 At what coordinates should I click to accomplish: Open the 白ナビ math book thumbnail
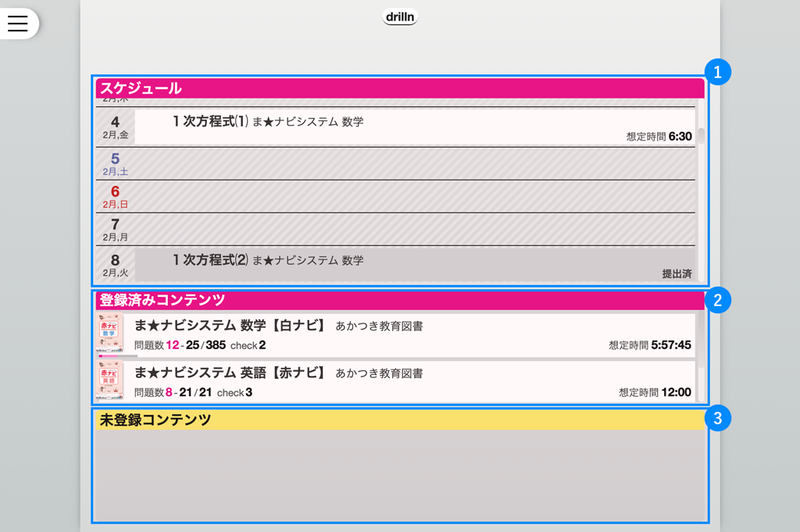[x=109, y=334]
